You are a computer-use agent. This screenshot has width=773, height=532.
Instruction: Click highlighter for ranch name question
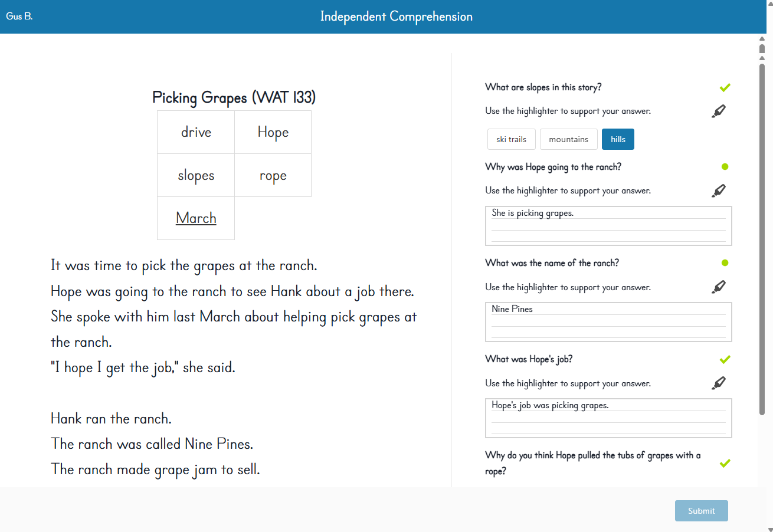(x=718, y=287)
